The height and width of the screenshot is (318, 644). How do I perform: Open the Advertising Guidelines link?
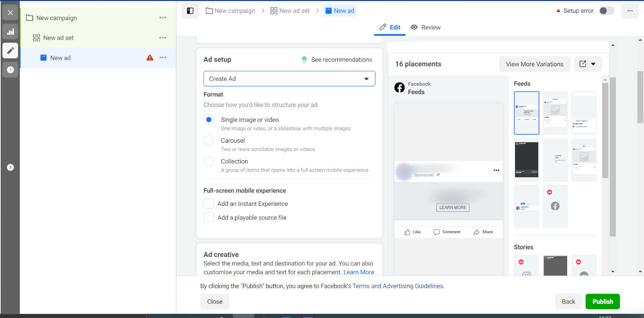(413, 286)
